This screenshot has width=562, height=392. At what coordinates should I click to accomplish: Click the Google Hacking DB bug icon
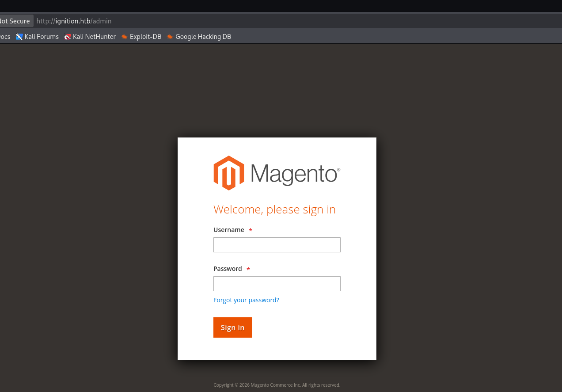[x=171, y=37]
